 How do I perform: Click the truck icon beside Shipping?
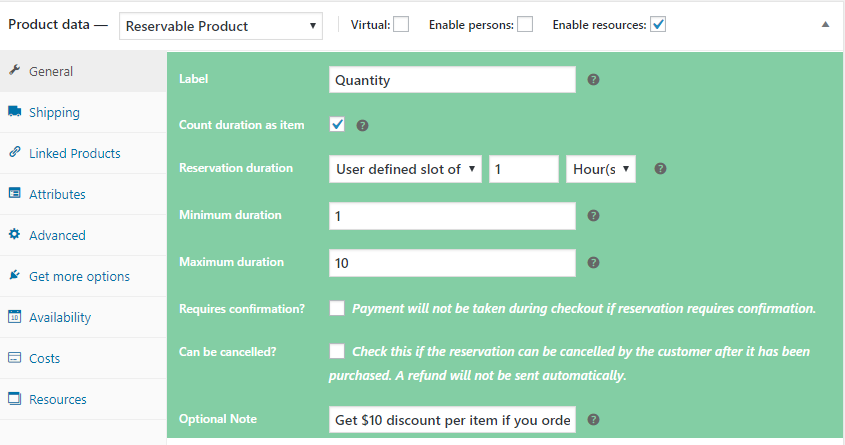[x=14, y=112]
